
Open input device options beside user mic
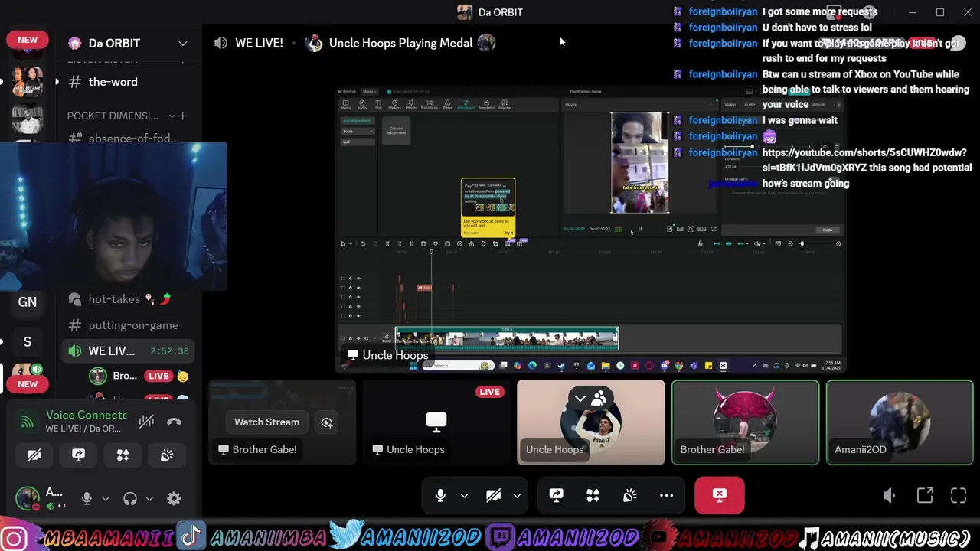pyautogui.click(x=106, y=498)
